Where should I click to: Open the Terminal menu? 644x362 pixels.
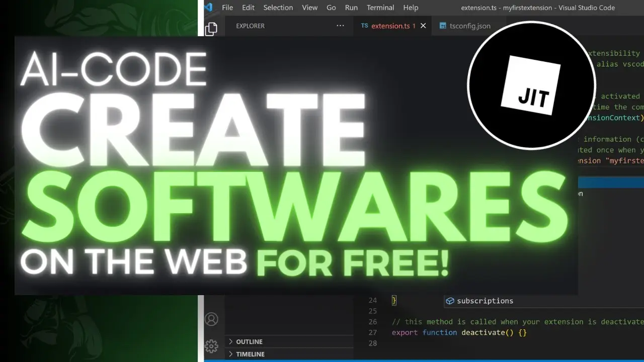(380, 8)
